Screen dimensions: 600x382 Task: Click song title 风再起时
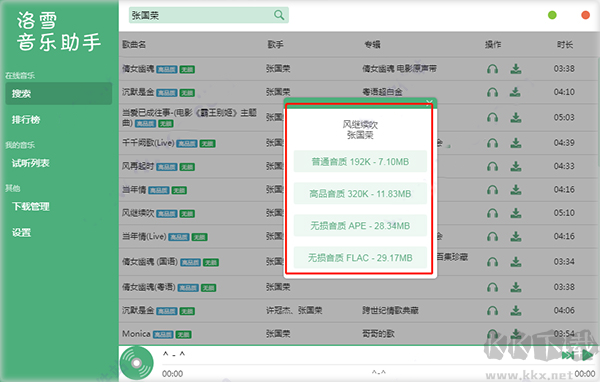click(138, 167)
